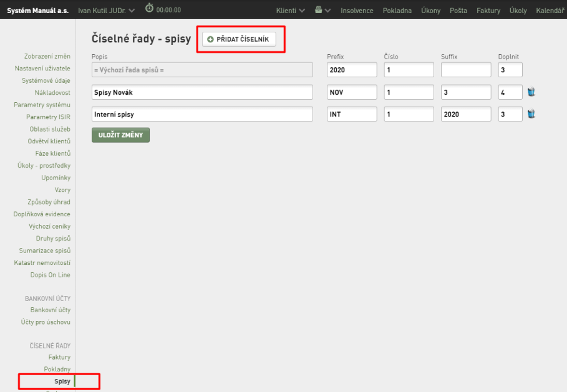Click the Prefix field containing INT
The height and width of the screenshot is (392, 567).
pos(352,114)
